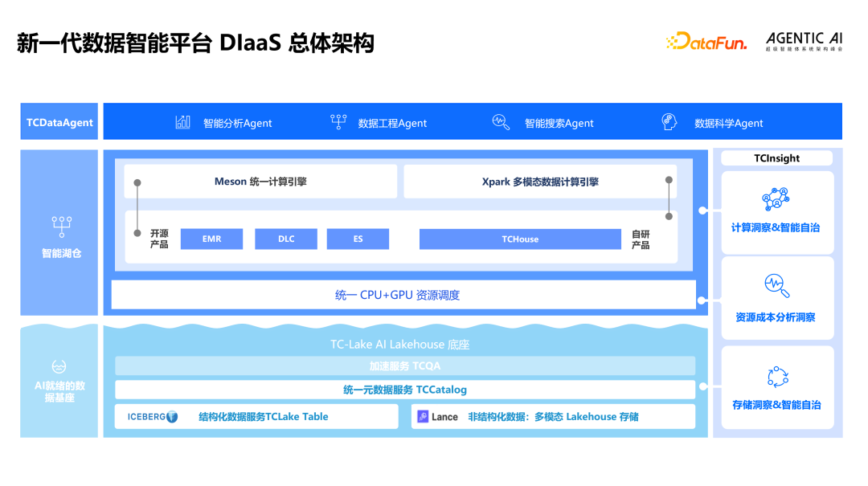Select the TCHouse product box
This screenshot has width=868, height=486.
pos(520,239)
